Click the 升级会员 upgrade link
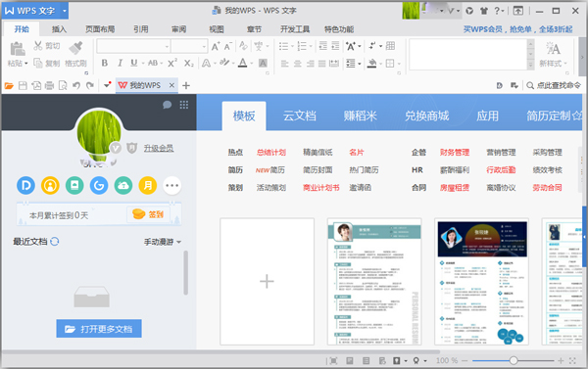The width and height of the screenshot is (588, 369). tap(159, 149)
